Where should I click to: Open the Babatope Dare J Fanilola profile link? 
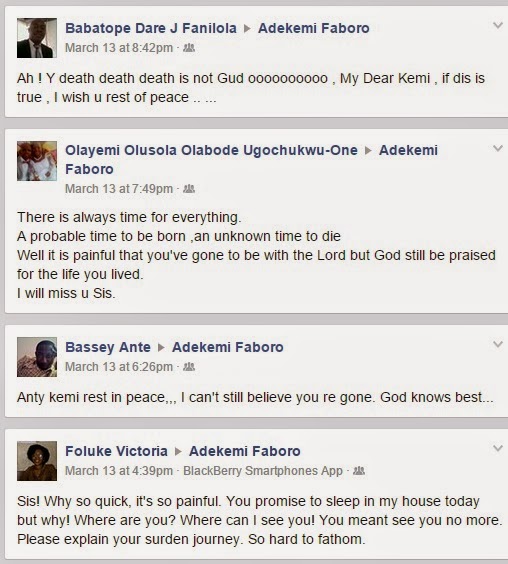pyautogui.click(x=151, y=28)
